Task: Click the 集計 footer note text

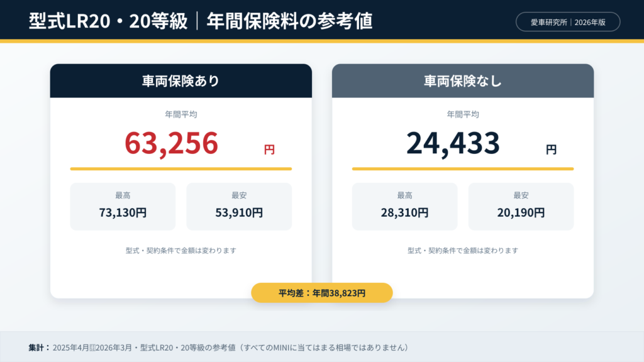Action: 218,348
